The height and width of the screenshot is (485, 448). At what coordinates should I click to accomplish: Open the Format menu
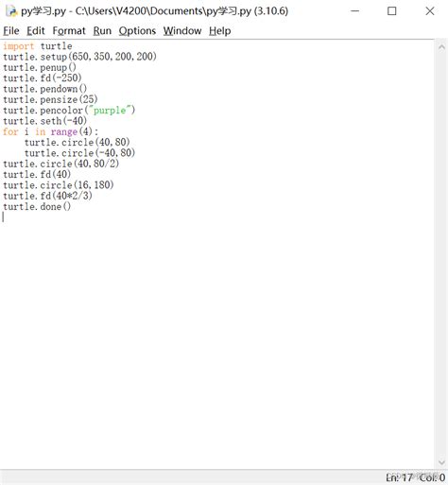(69, 31)
